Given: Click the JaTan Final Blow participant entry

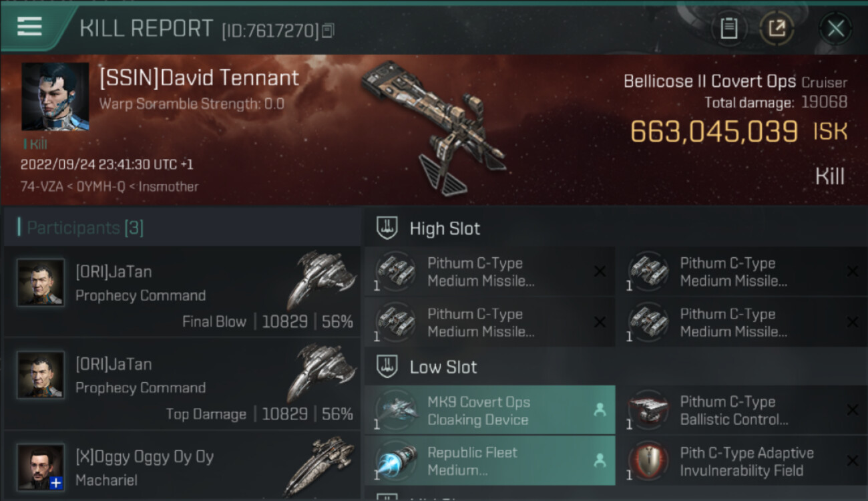Looking at the screenshot, I should coord(182,292).
